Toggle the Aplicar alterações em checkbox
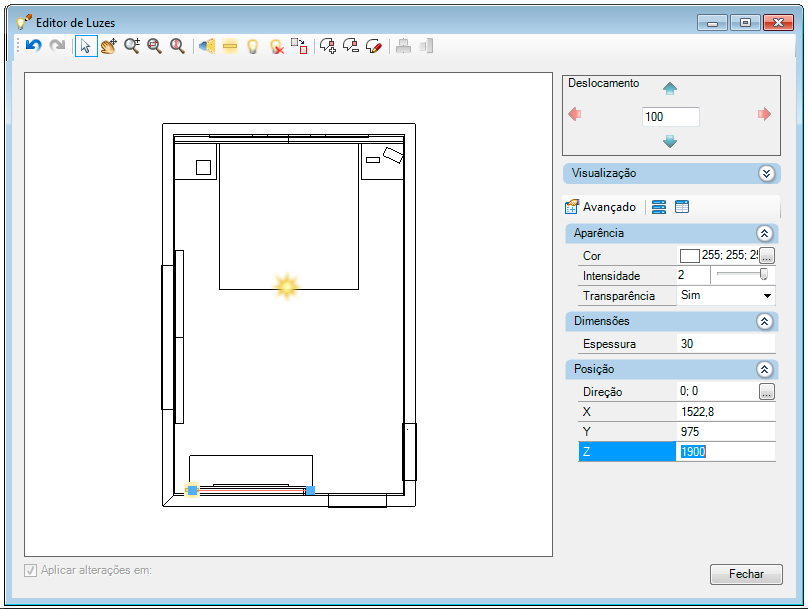 coord(31,570)
